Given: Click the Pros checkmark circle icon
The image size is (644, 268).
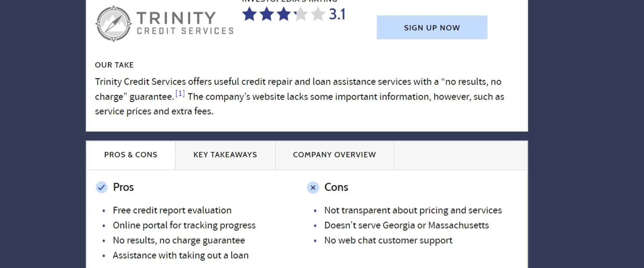Looking at the screenshot, I should click(101, 188).
